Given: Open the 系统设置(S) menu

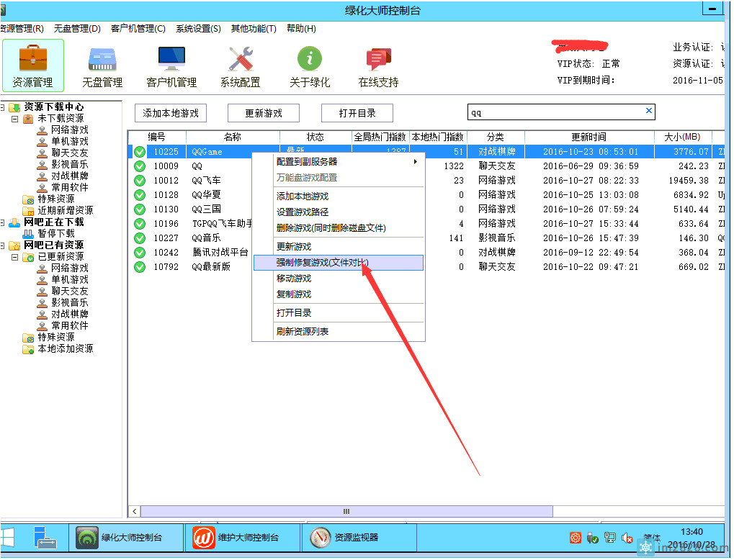Looking at the screenshot, I should coord(198,29).
